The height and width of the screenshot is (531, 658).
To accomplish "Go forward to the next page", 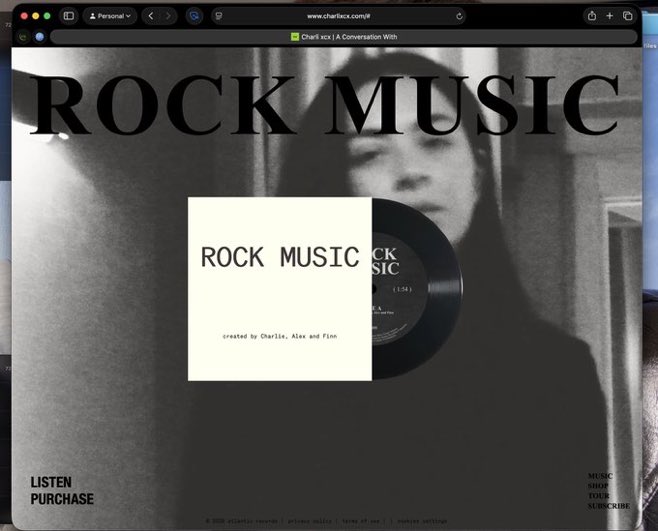I will pyautogui.click(x=168, y=16).
